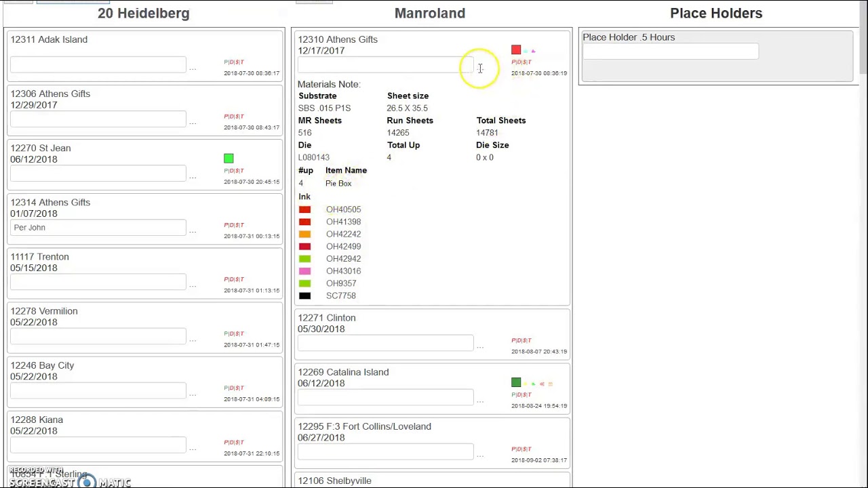Click the substrate value SBS .015 P1S
This screenshot has height=488, width=868.
325,108
